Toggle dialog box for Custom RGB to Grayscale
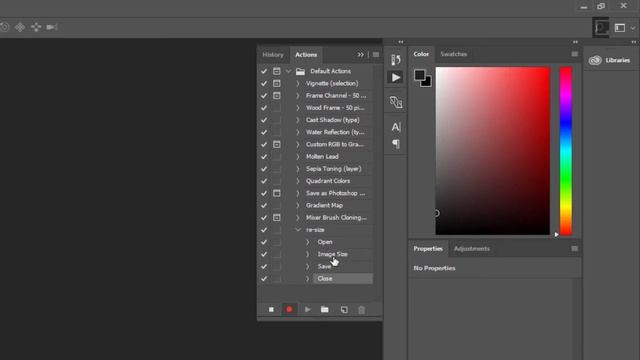Image resolution: width=640 pixels, height=360 pixels. [x=277, y=144]
